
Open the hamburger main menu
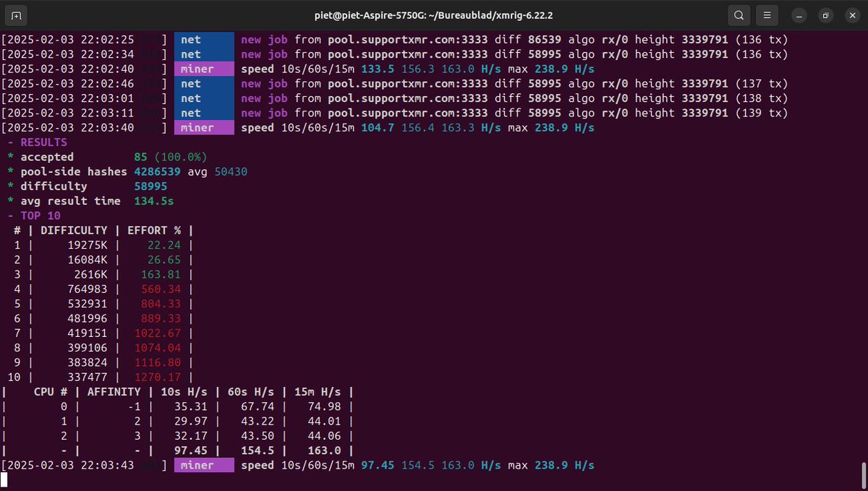click(767, 15)
